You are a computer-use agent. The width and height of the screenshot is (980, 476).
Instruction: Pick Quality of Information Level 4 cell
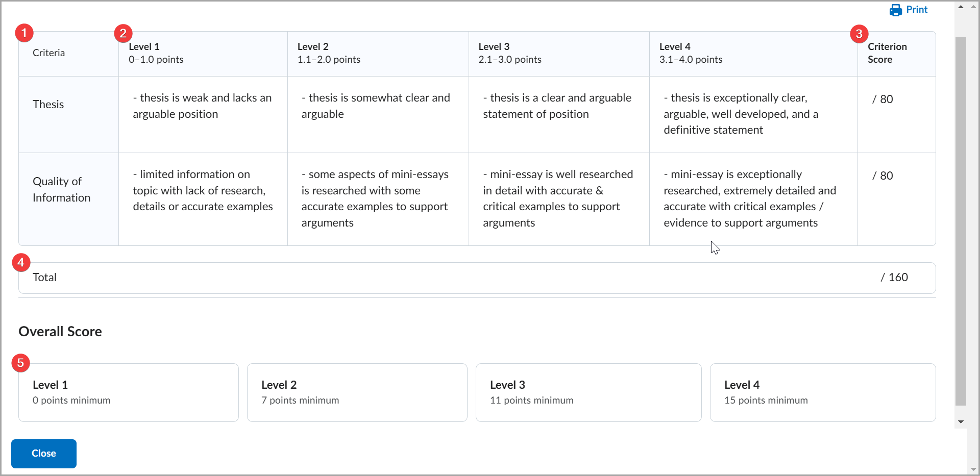(753, 199)
